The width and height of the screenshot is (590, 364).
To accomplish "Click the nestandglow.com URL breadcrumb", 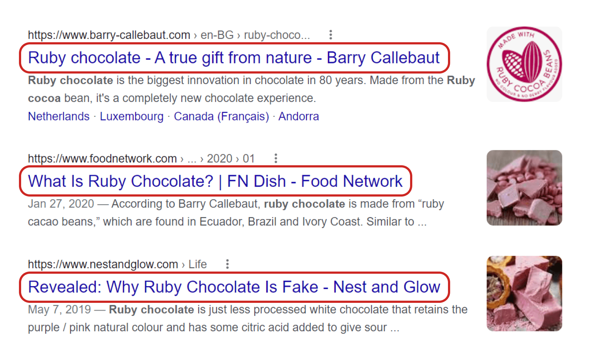I will (103, 264).
